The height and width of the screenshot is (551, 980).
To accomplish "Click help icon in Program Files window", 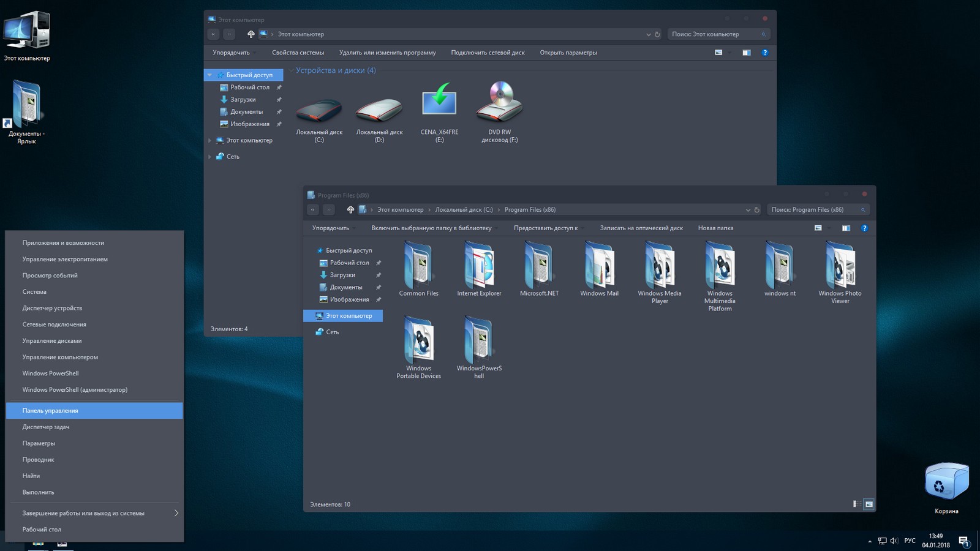I will pos(864,228).
